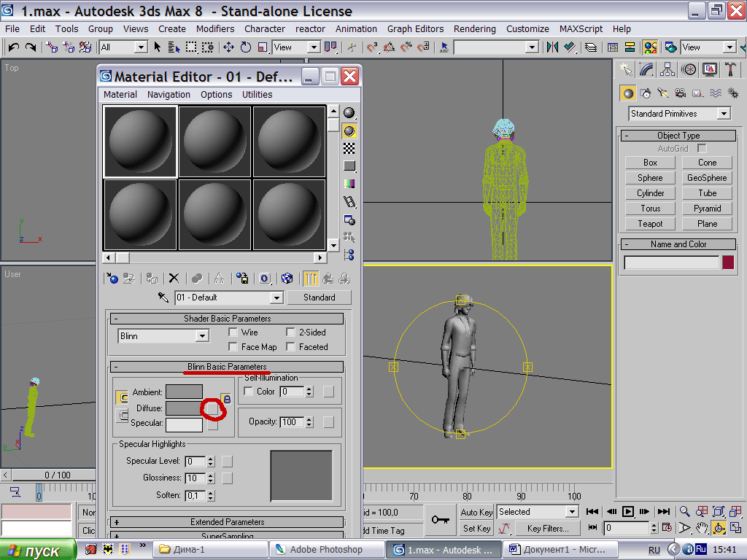Toggle checkered Background for sample slot
Viewport: 747px width, 560px height.
(x=349, y=149)
